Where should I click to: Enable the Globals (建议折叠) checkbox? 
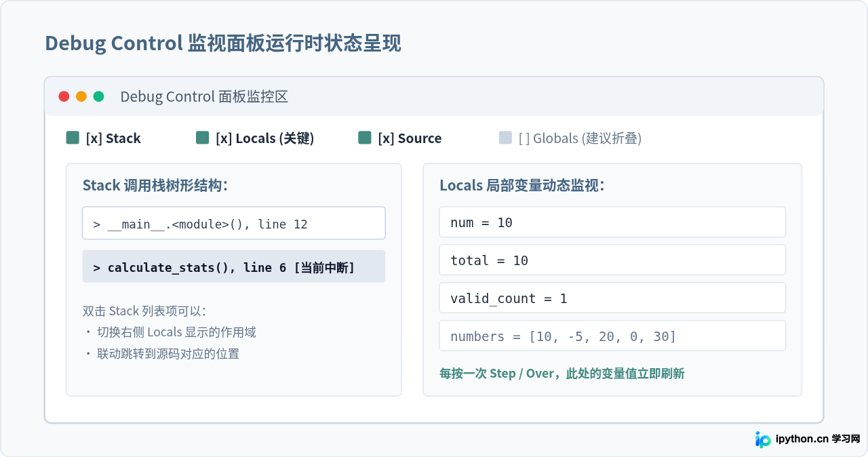click(505, 138)
